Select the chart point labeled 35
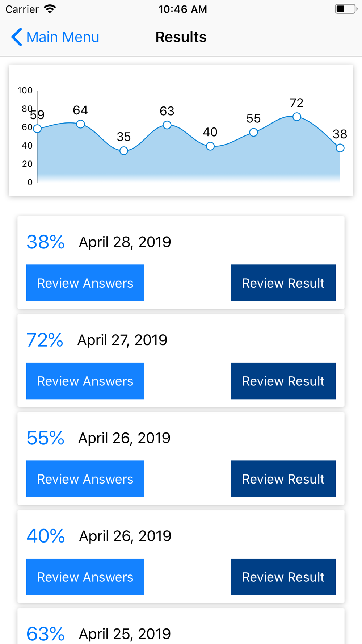 coord(124,151)
